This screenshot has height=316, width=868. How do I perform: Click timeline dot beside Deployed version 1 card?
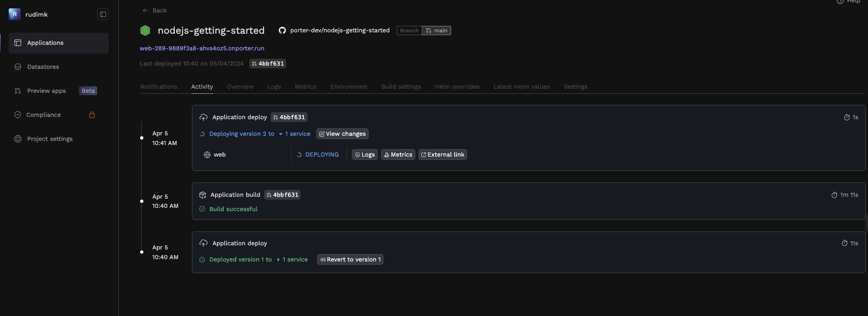coord(142,252)
